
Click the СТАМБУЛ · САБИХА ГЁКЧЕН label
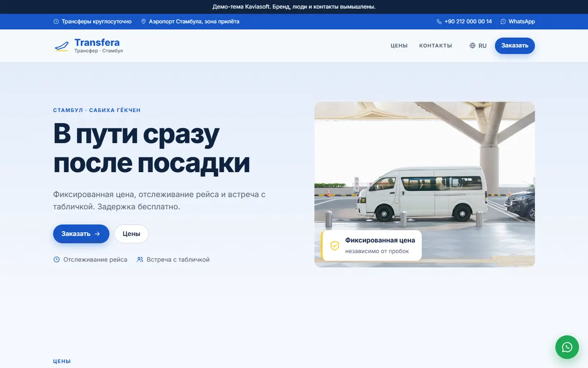coord(97,110)
